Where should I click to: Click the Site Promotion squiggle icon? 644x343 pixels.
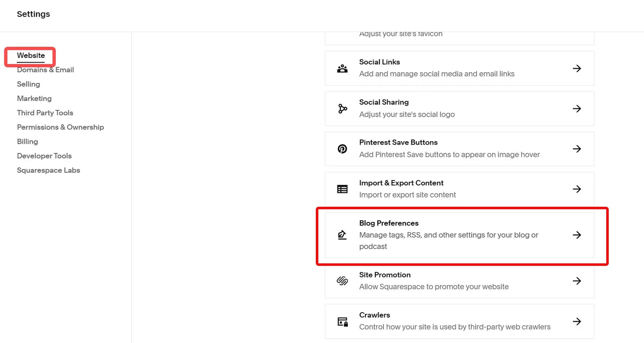point(342,281)
